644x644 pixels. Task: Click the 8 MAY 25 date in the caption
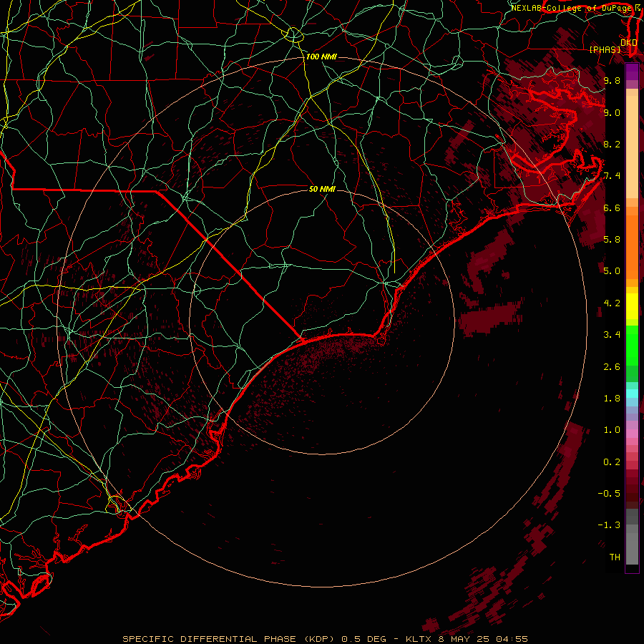pos(464,639)
